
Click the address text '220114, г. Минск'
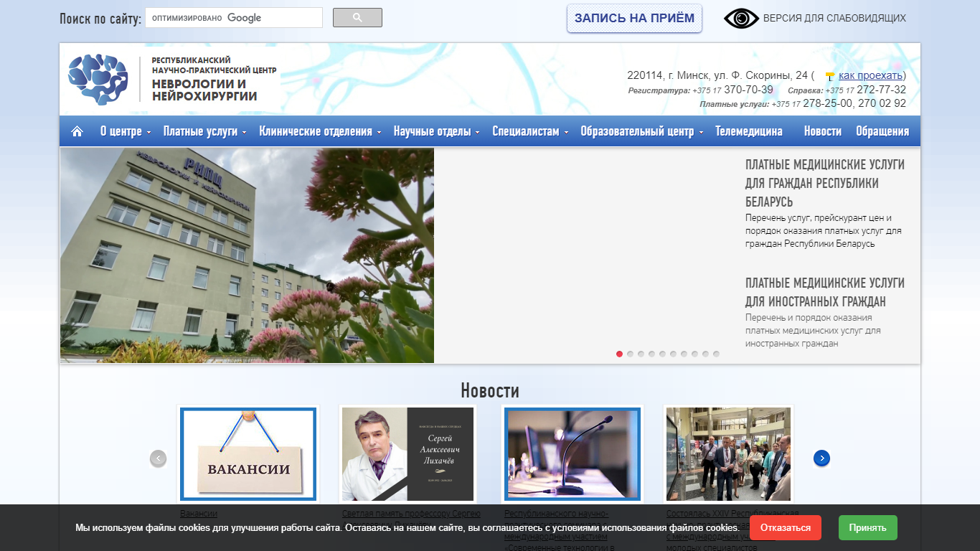click(x=668, y=75)
